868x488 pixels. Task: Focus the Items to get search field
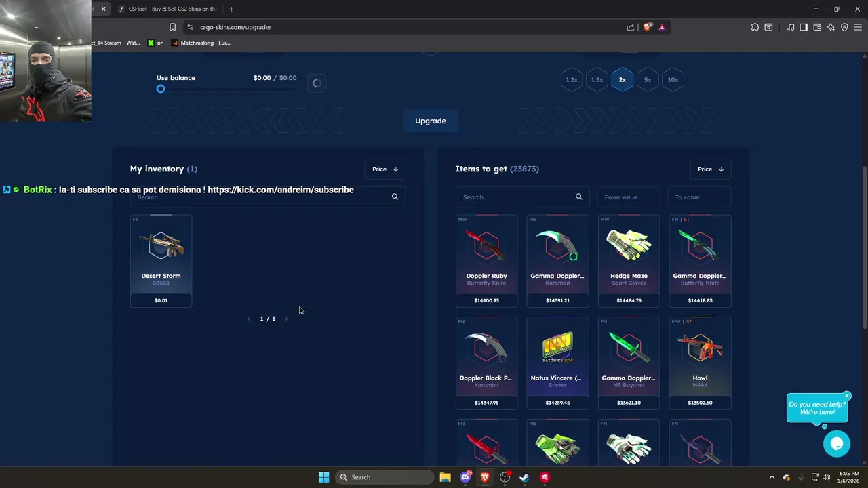[522, 197]
